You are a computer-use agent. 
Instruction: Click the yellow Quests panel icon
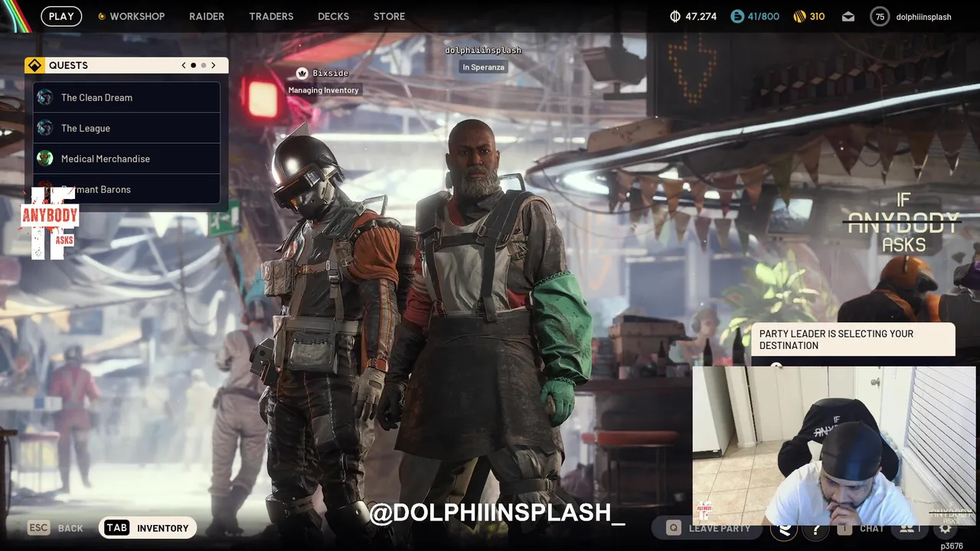click(x=34, y=65)
